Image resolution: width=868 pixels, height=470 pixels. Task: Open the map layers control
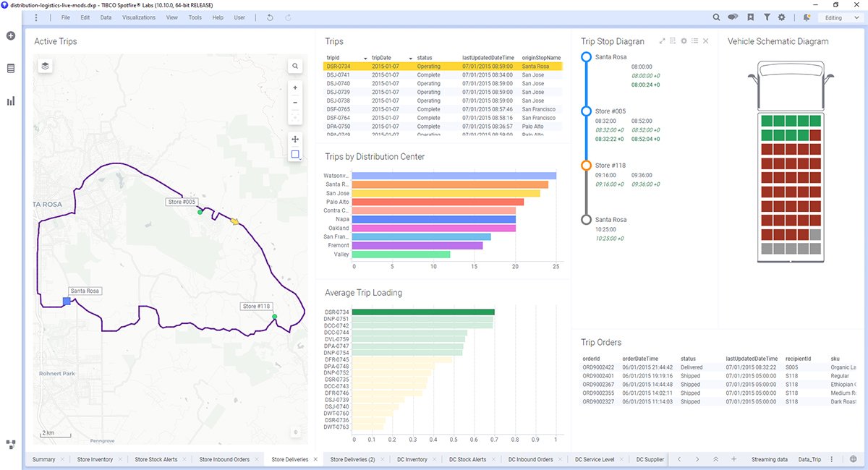coord(45,65)
